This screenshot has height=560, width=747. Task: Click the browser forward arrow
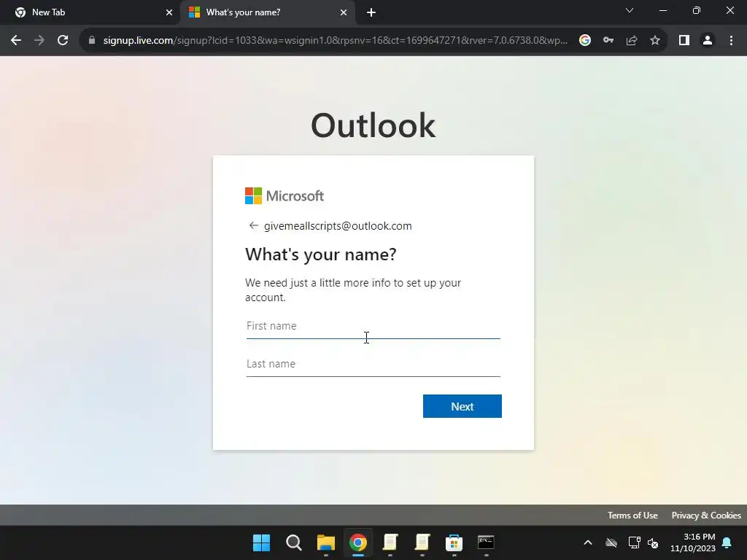click(39, 41)
